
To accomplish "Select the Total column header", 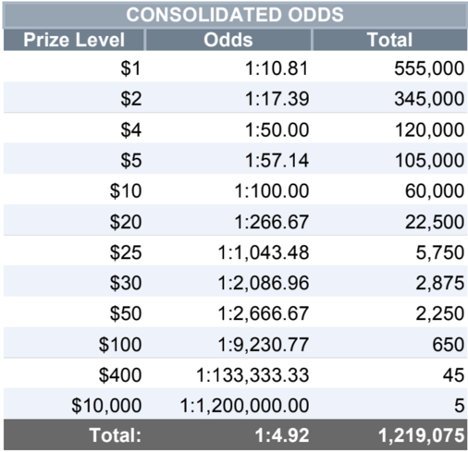I will coord(390,40).
